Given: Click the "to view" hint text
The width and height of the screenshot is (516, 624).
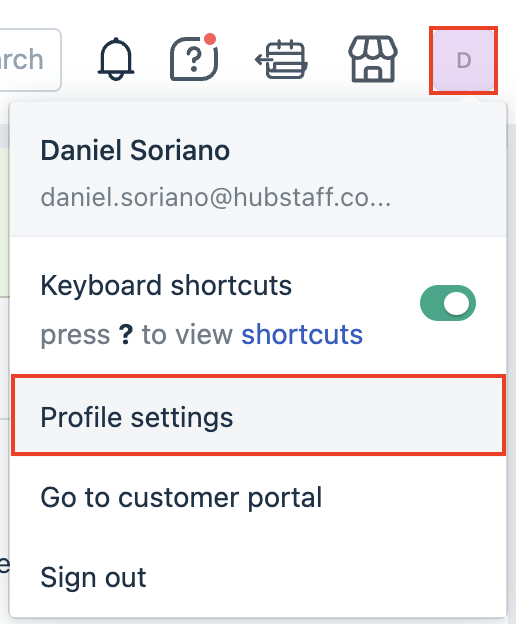Looking at the screenshot, I should (x=187, y=334).
